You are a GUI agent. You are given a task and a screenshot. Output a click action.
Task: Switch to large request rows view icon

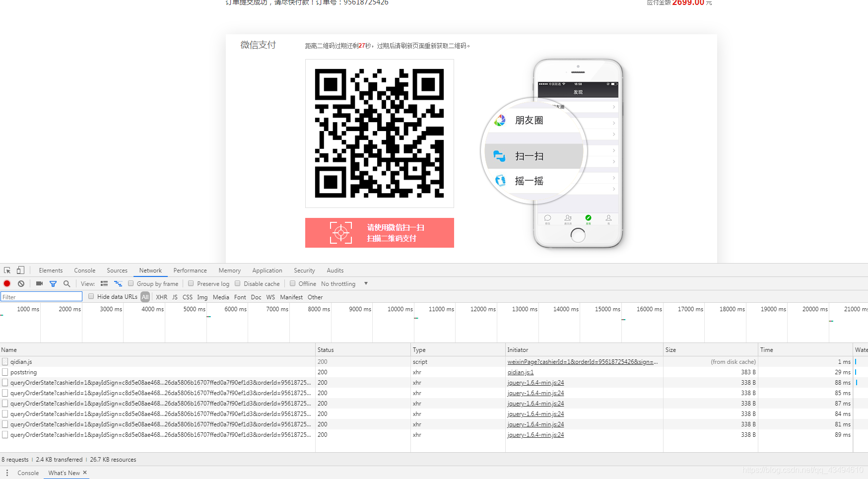click(104, 283)
